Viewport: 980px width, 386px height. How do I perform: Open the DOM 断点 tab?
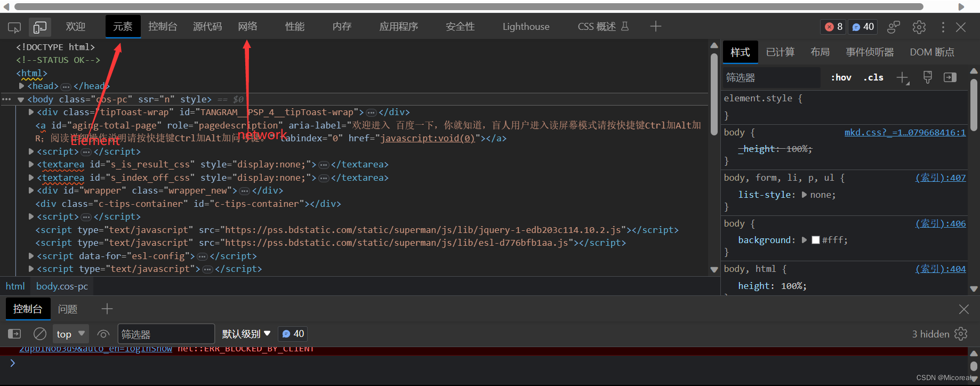(932, 52)
